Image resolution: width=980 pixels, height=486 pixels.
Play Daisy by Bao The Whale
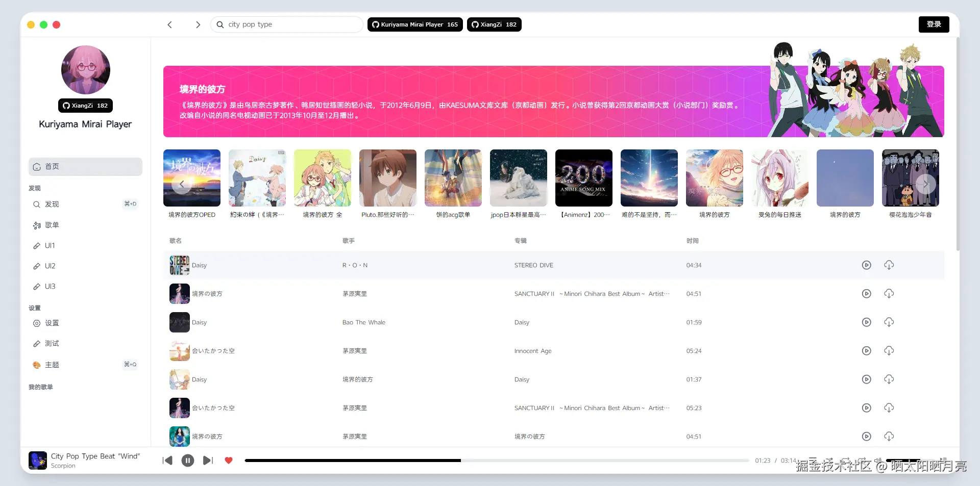866,322
